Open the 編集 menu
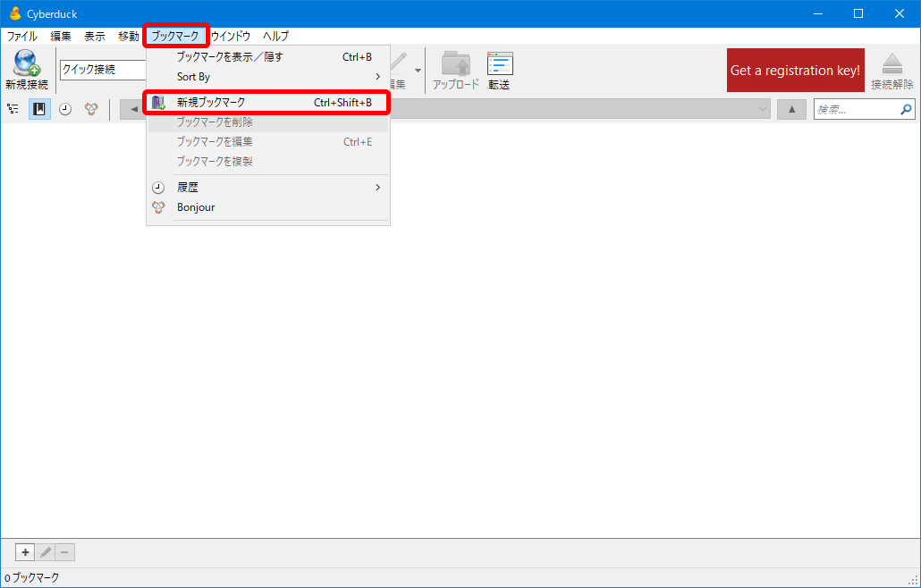Viewport: 921px width, 588px height. point(61,37)
